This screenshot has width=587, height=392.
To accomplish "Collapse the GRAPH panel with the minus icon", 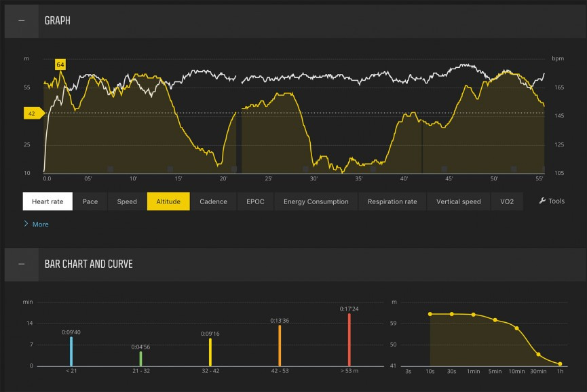I will pos(21,20).
